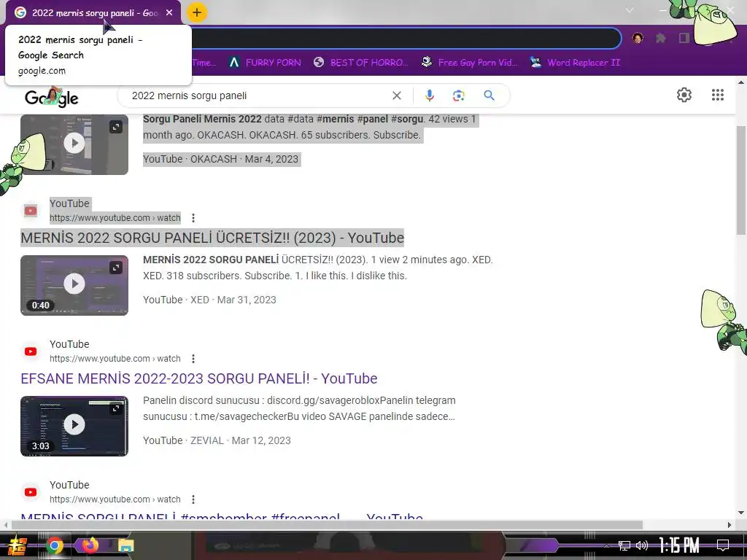
Task: Click 'YouTube · OKACASH · Mar 4, 2023' text
Action: (x=220, y=159)
